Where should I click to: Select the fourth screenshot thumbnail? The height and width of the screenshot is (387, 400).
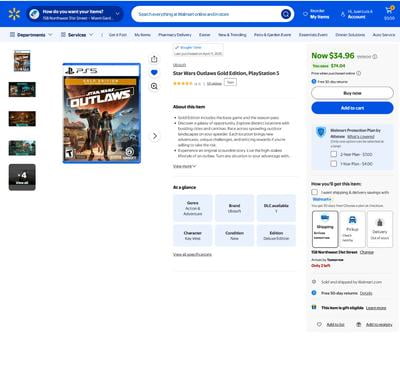click(22, 148)
